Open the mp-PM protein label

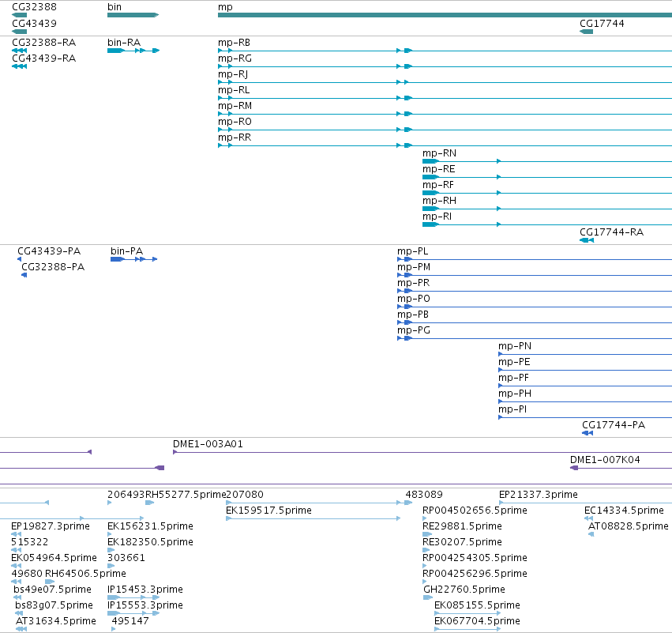(x=414, y=267)
